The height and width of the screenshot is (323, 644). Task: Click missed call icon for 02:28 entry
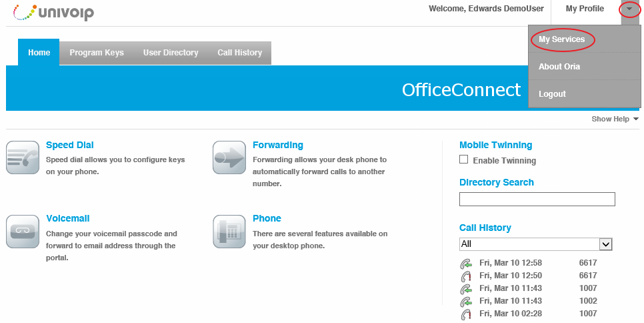[x=466, y=314]
